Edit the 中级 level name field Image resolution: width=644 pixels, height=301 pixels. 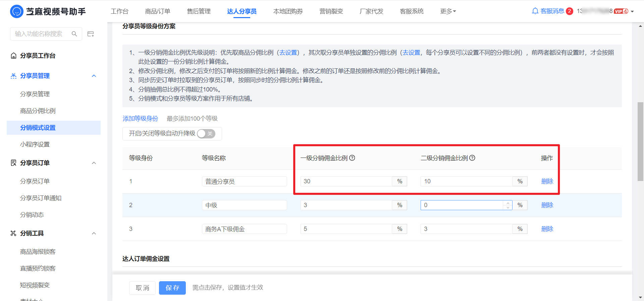[245, 205]
